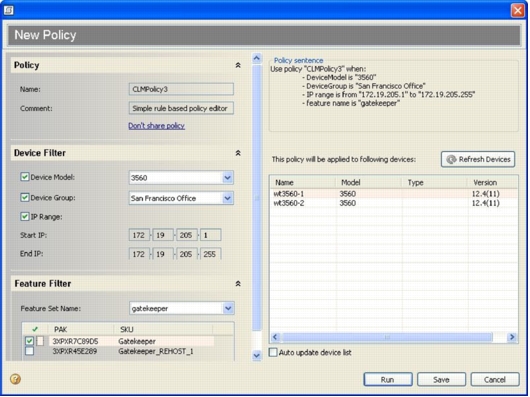Click Start IP last octet field

pos(211,235)
